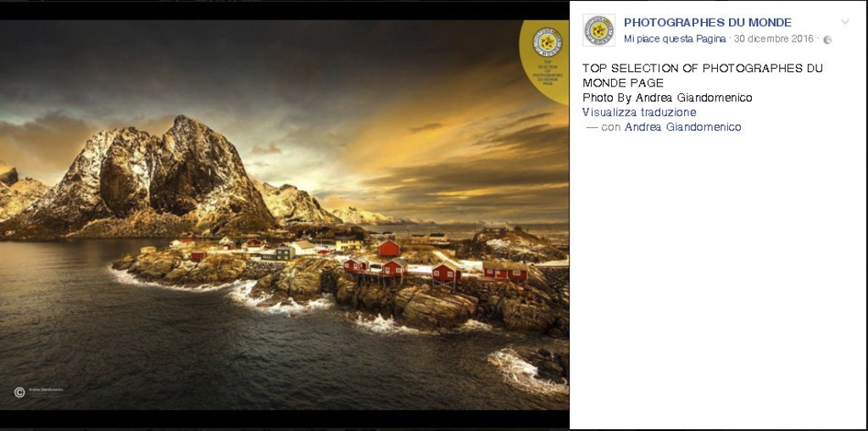Click the yellow Top Selection badge in photo corner
This screenshot has height=431, width=868.
[x=545, y=61]
